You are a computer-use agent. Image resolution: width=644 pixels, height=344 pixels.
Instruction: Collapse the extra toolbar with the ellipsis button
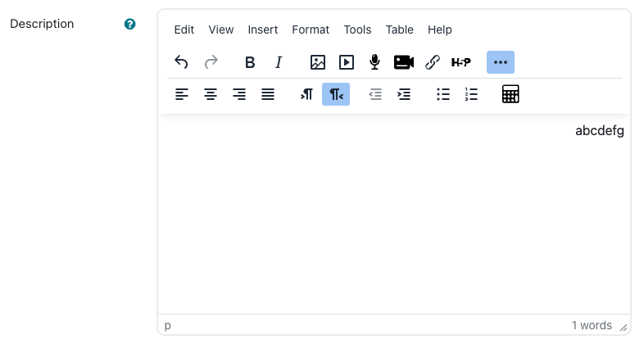pos(501,62)
